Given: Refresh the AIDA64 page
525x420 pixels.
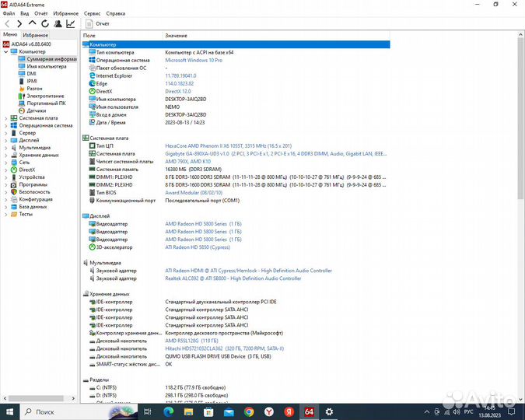Looking at the screenshot, I should tap(45, 24).
